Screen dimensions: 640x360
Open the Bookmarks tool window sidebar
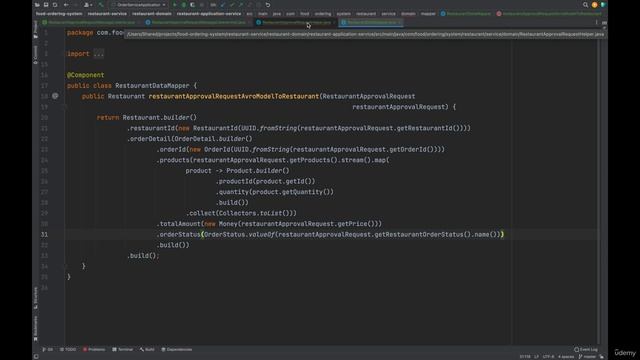36,329
